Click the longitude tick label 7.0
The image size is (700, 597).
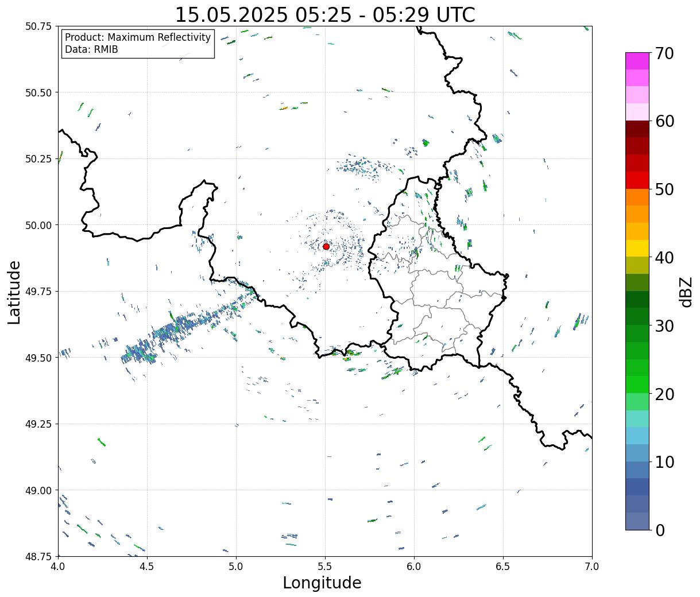tap(592, 567)
